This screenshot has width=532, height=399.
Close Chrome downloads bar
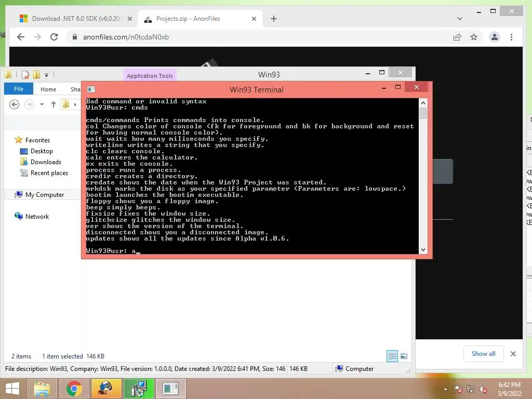click(x=513, y=354)
